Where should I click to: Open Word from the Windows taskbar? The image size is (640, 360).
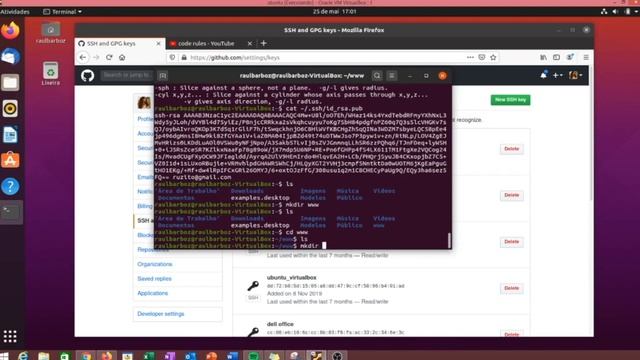[x=232, y=356]
